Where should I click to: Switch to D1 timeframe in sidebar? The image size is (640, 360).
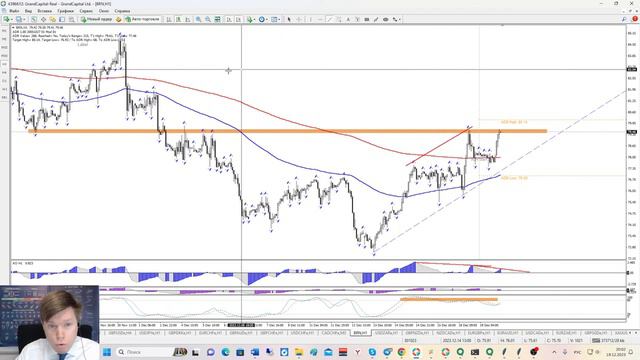[4, 81]
